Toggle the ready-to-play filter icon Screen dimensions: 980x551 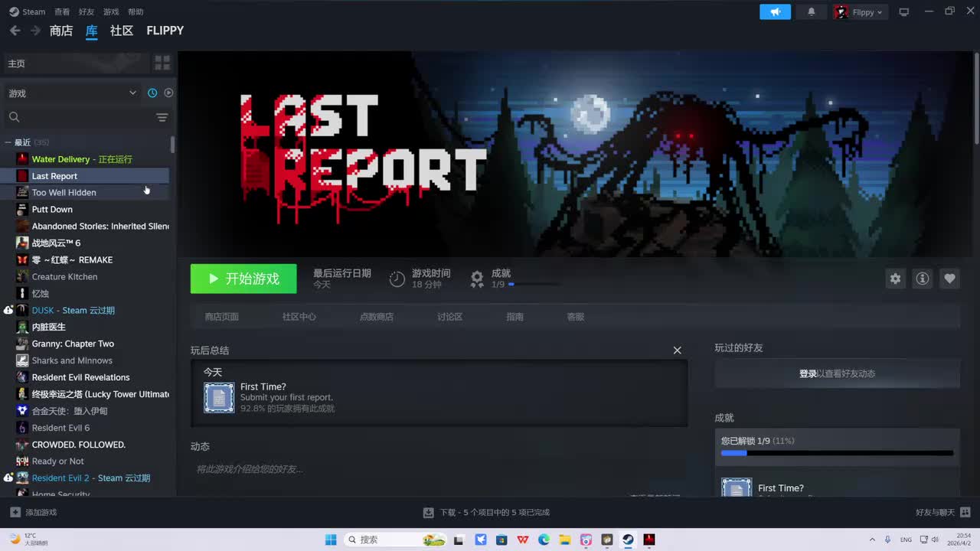click(168, 93)
